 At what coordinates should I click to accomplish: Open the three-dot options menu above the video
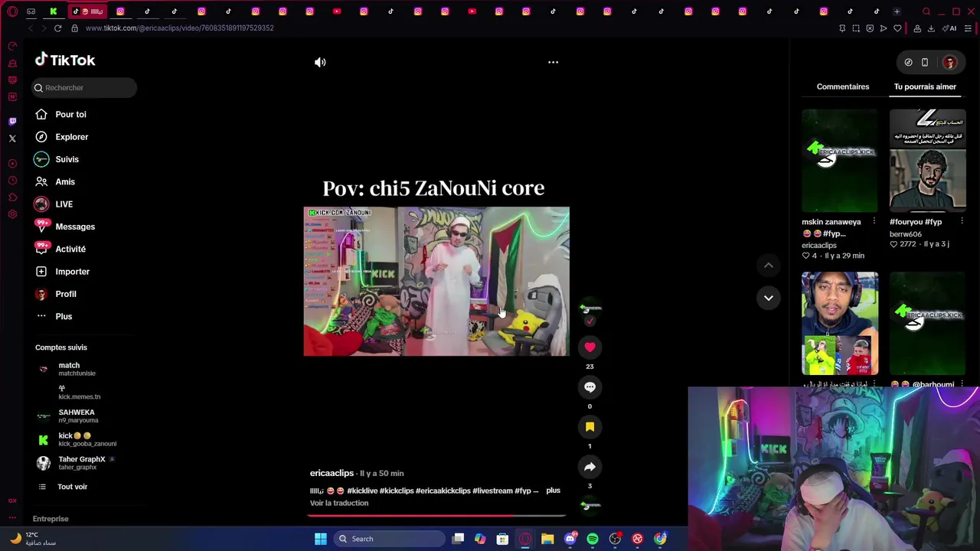[553, 62]
